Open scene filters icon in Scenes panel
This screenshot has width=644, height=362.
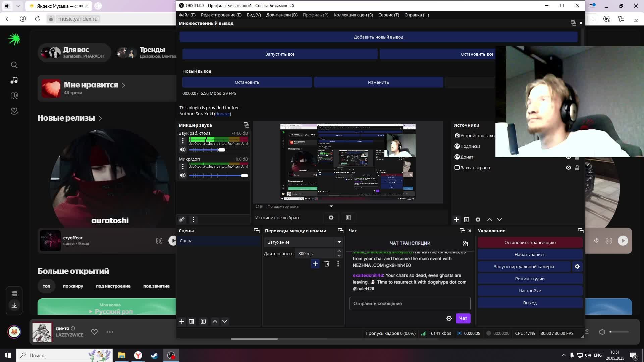coord(203,321)
